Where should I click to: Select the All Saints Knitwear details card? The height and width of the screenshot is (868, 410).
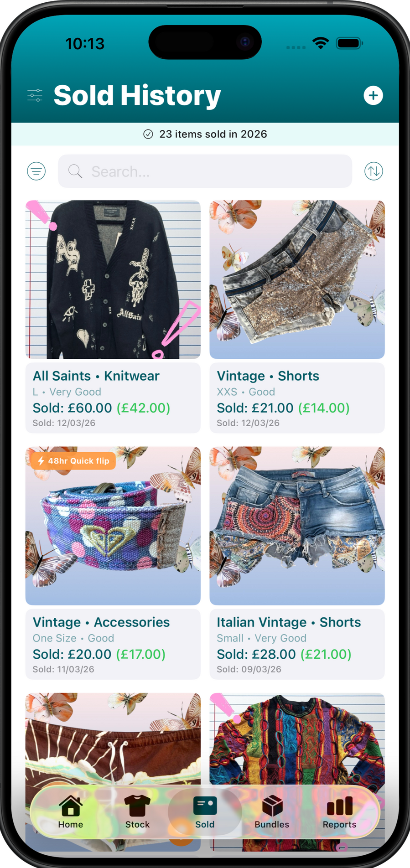pyautogui.click(x=113, y=398)
